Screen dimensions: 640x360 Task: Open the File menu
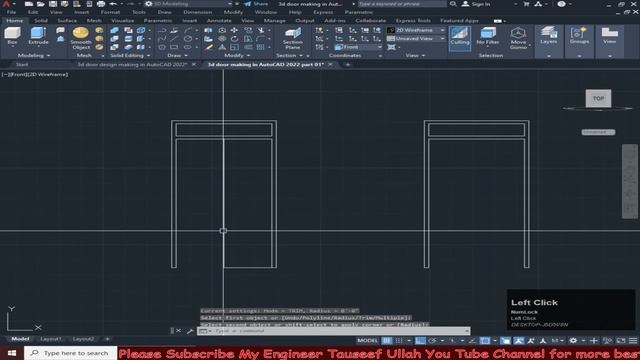click(x=11, y=12)
